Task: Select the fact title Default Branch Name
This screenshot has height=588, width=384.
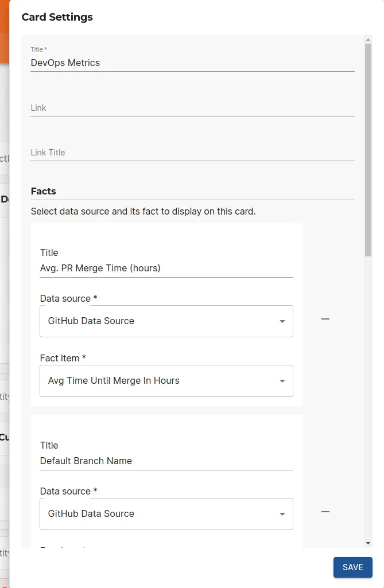Action: (x=166, y=461)
